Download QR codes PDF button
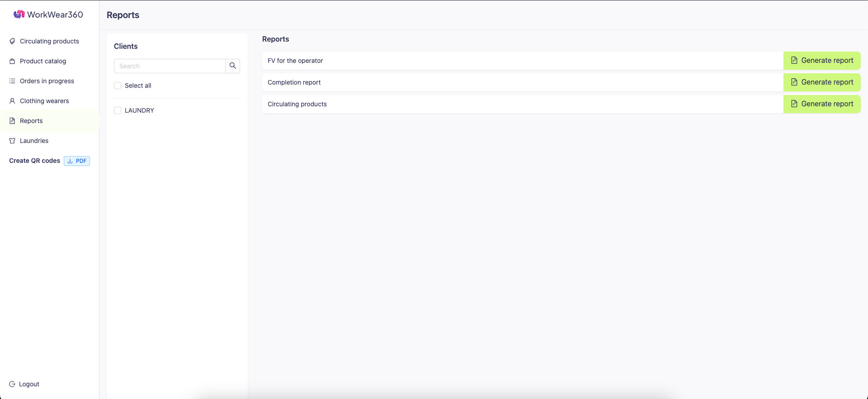Viewport: 868px width, 399px height. pos(77,161)
